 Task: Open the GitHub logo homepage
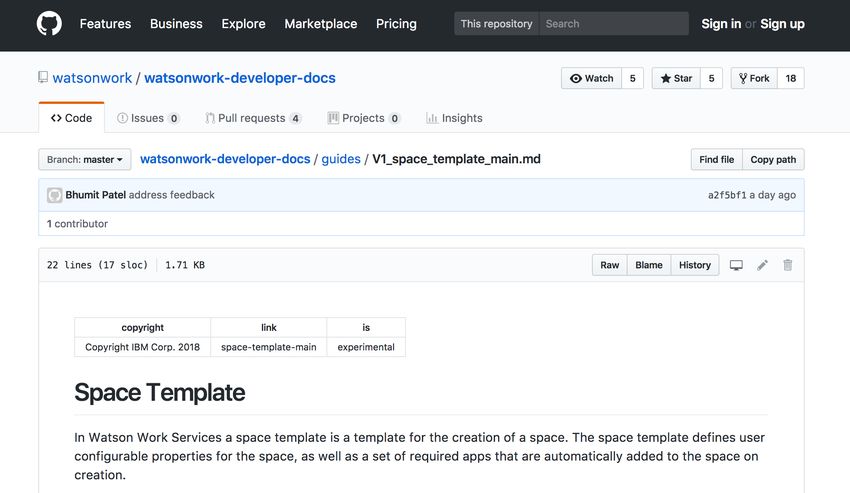pyautogui.click(x=49, y=24)
